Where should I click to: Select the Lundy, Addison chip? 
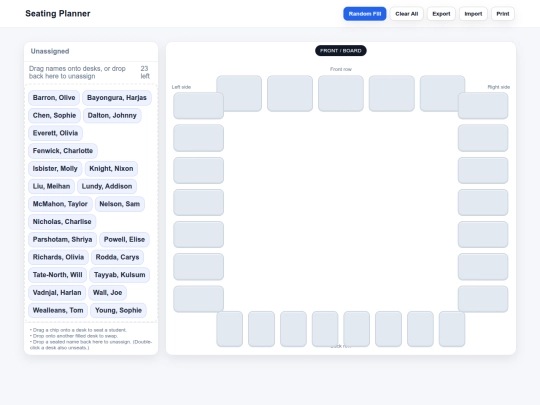(x=107, y=186)
